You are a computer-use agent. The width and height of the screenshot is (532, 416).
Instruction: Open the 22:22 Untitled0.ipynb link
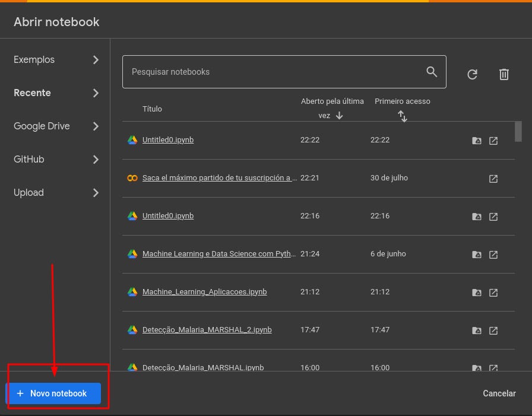(x=168, y=139)
